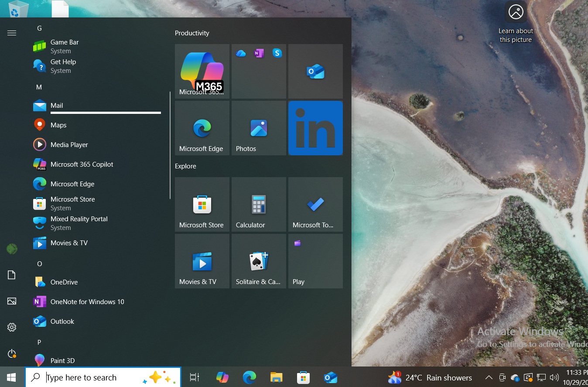Click Learn about this picture

coord(516,21)
